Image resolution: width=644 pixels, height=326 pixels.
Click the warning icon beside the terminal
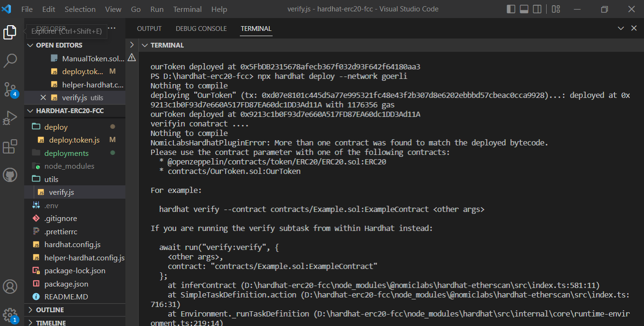pyautogui.click(x=132, y=58)
